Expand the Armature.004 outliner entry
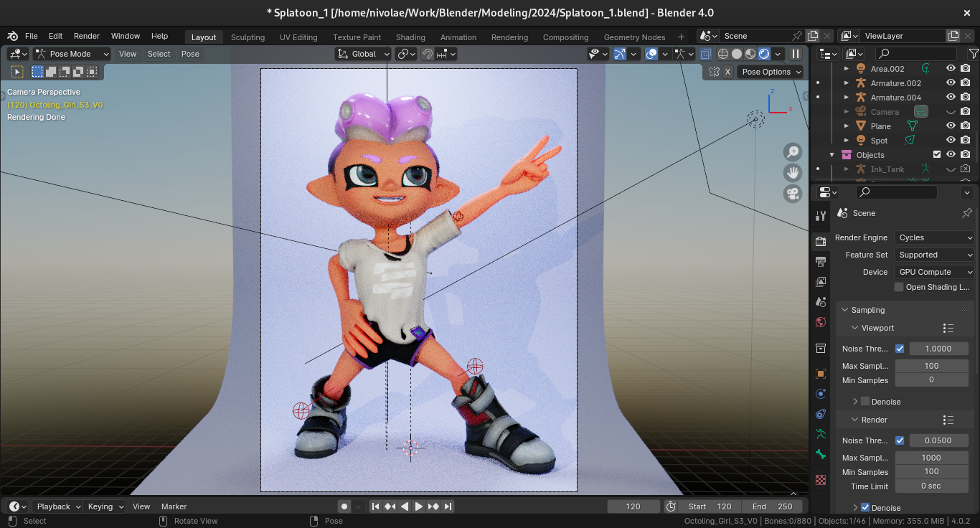The height and width of the screenshot is (528, 980). pos(846,98)
